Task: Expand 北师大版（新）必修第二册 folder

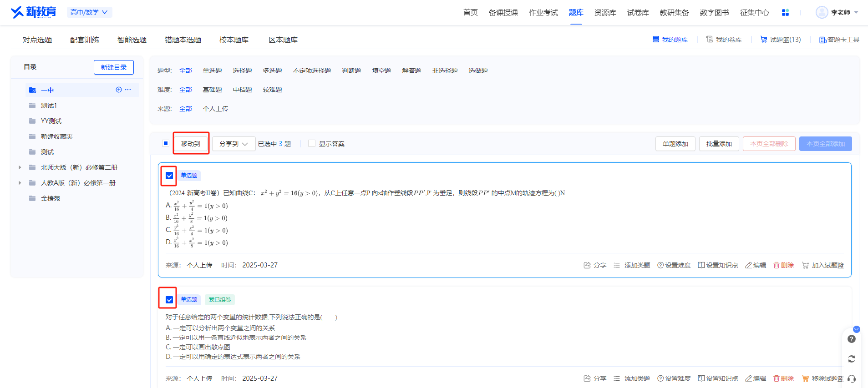Action: click(20, 167)
